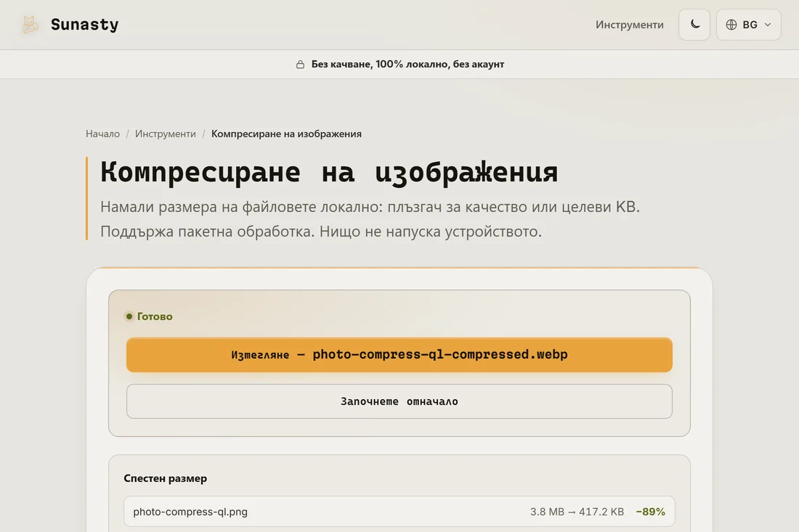Download photo-compress-ql-compressed.webp with Изтегляне button
The height and width of the screenshot is (532, 799).
399,355
